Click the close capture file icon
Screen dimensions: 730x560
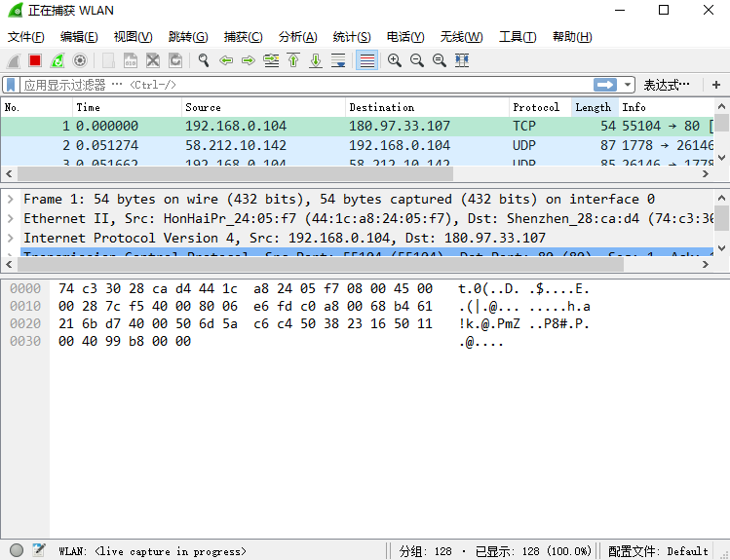point(153,60)
